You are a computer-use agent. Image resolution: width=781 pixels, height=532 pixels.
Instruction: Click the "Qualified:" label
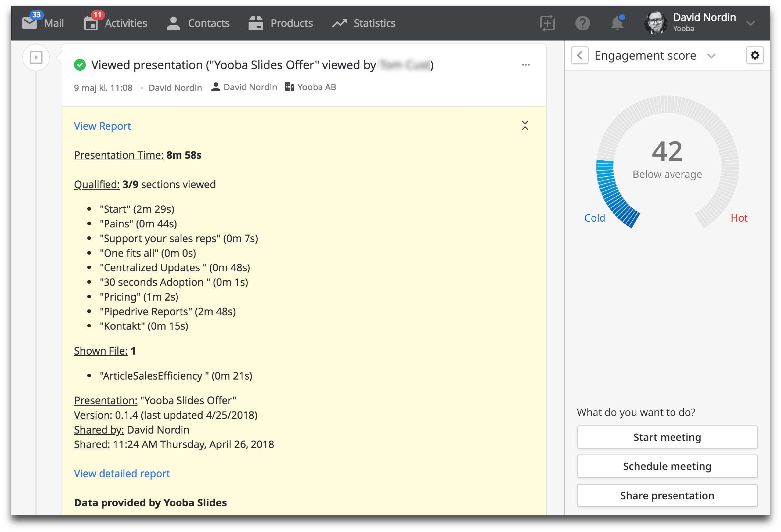tap(97, 185)
